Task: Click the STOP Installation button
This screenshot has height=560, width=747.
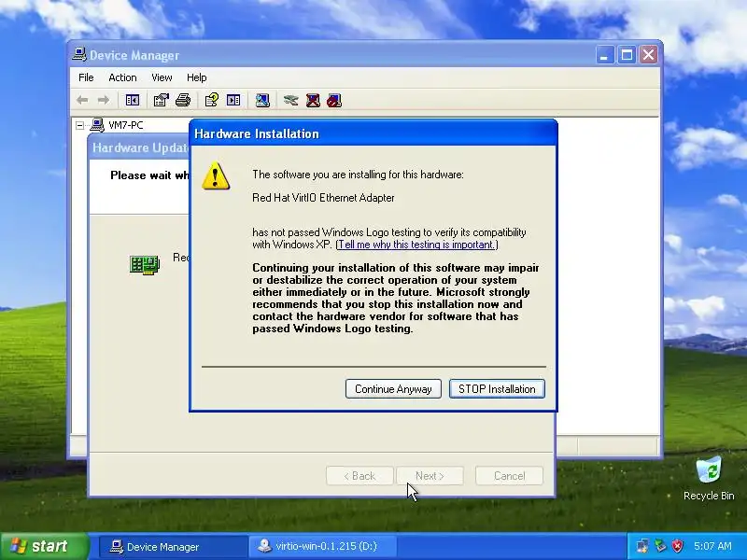Action: coord(497,389)
